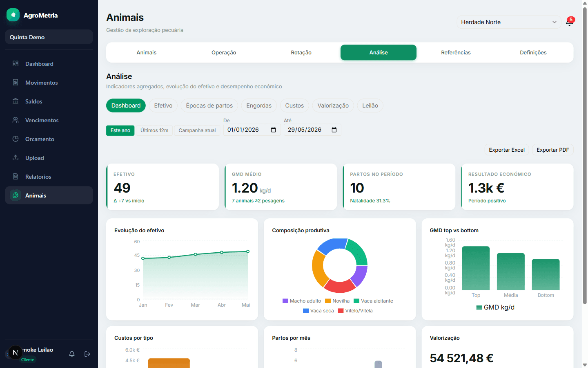This screenshot has height=368, width=588.
Task: Select the Campanha atual period toggle
Action: coord(197,130)
